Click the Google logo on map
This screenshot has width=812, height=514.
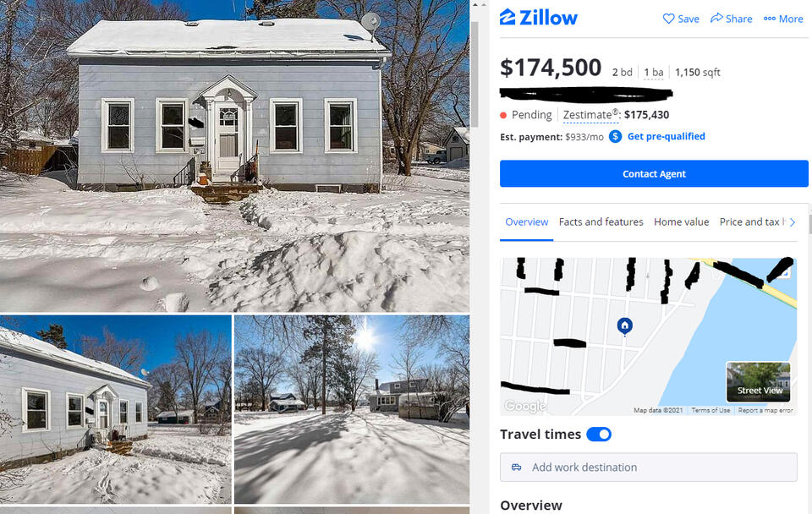(524, 406)
